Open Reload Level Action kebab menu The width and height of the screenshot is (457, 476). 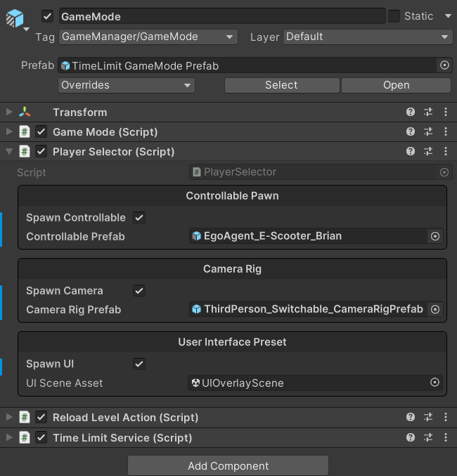point(446,417)
